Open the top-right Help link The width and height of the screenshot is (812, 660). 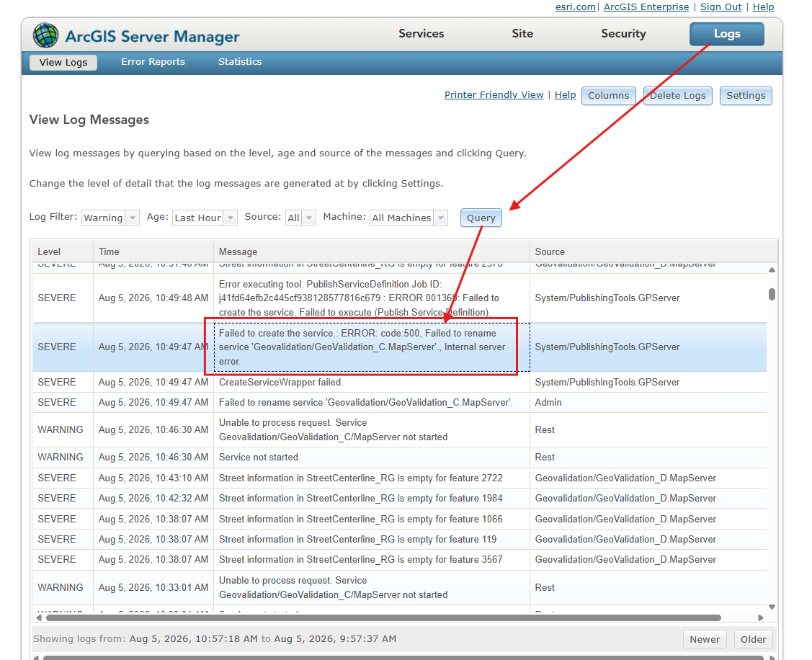pyautogui.click(x=763, y=6)
